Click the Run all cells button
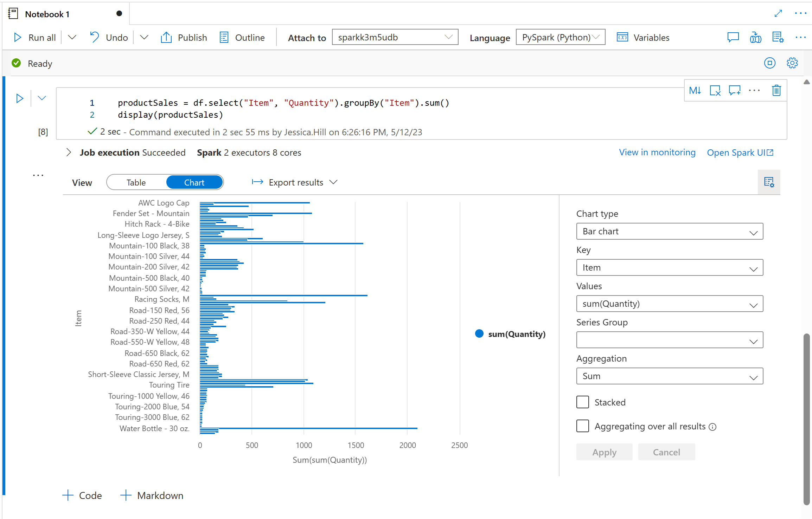812x519 pixels. tap(34, 37)
